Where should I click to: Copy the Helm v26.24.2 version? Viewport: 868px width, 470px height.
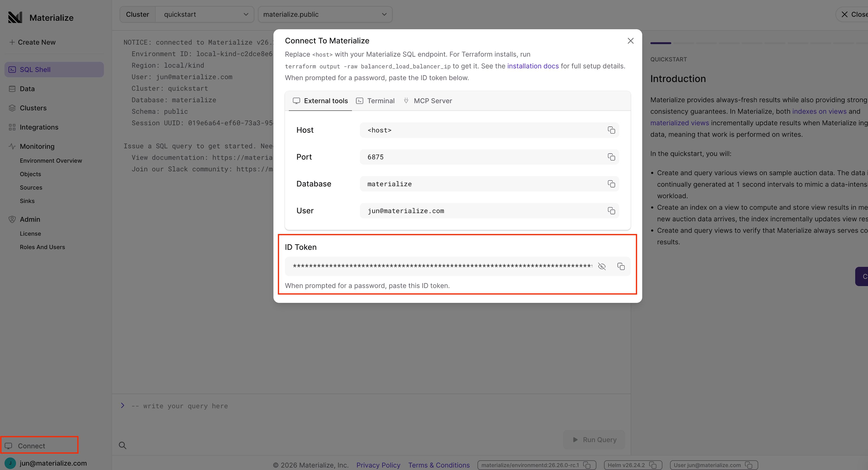(x=653, y=465)
